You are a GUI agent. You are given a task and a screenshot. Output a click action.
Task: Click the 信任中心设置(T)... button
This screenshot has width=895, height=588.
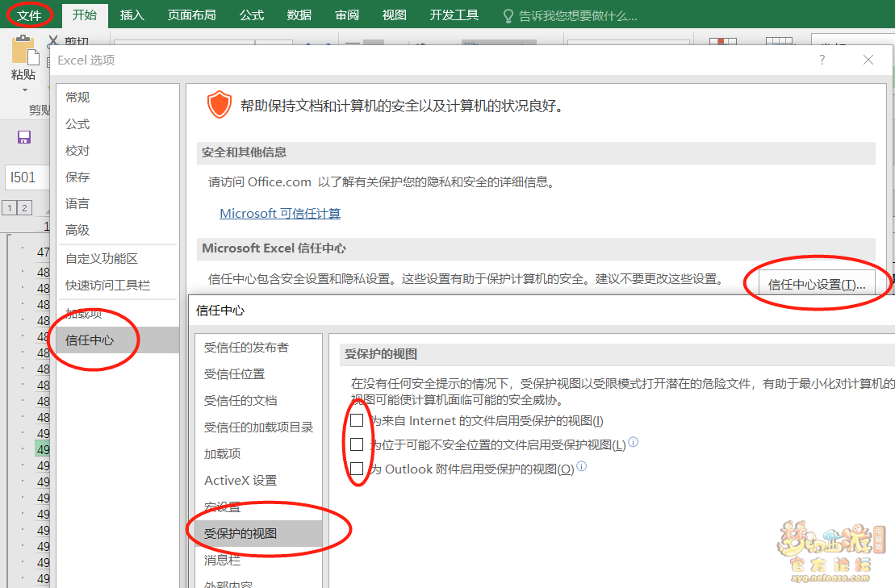point(816,285)
